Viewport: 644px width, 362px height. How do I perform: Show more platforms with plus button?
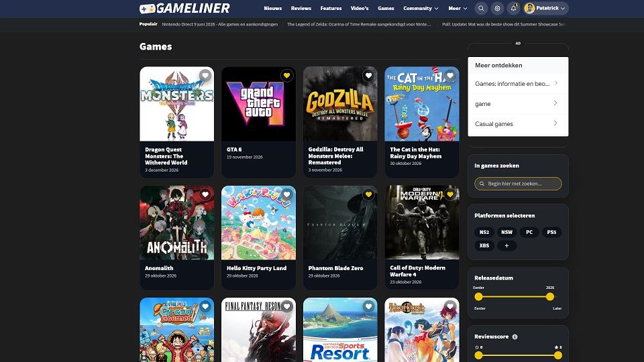pos(507,245)
